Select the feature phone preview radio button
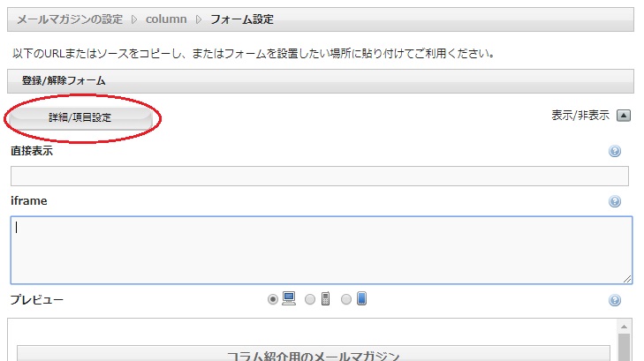The image size is (644, 361). tap(310, 299)
